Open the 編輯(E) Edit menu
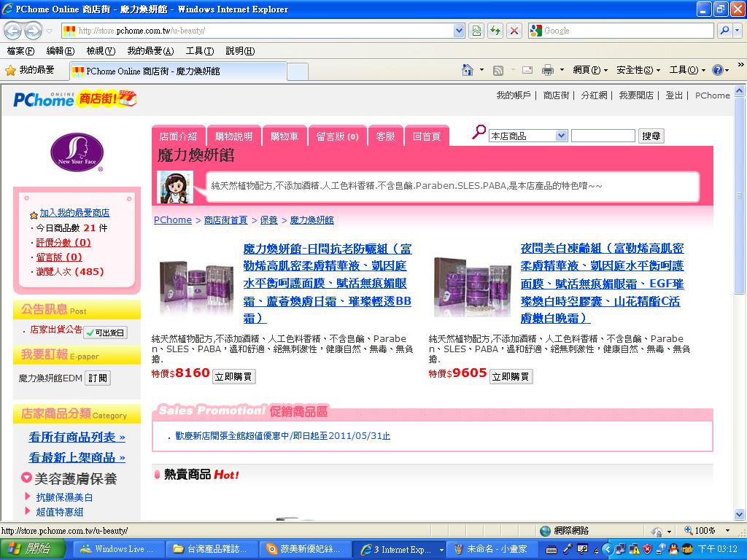Screen dimensions: 747x560 pyautogui.click(x=61, y=51)
